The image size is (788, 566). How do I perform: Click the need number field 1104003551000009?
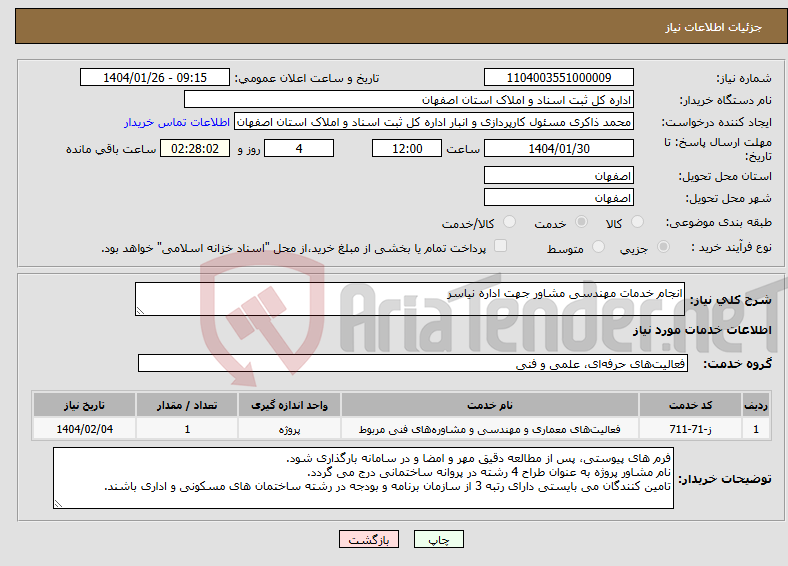(558, 77)
